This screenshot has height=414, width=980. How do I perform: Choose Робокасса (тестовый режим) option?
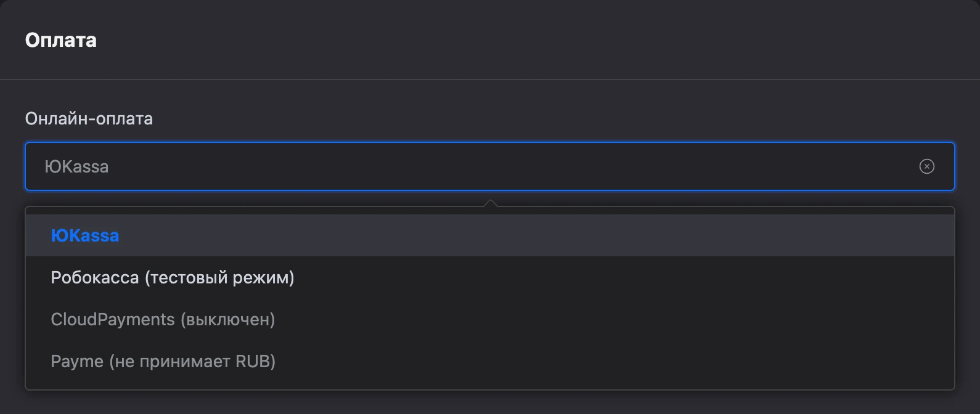(489, 277)
